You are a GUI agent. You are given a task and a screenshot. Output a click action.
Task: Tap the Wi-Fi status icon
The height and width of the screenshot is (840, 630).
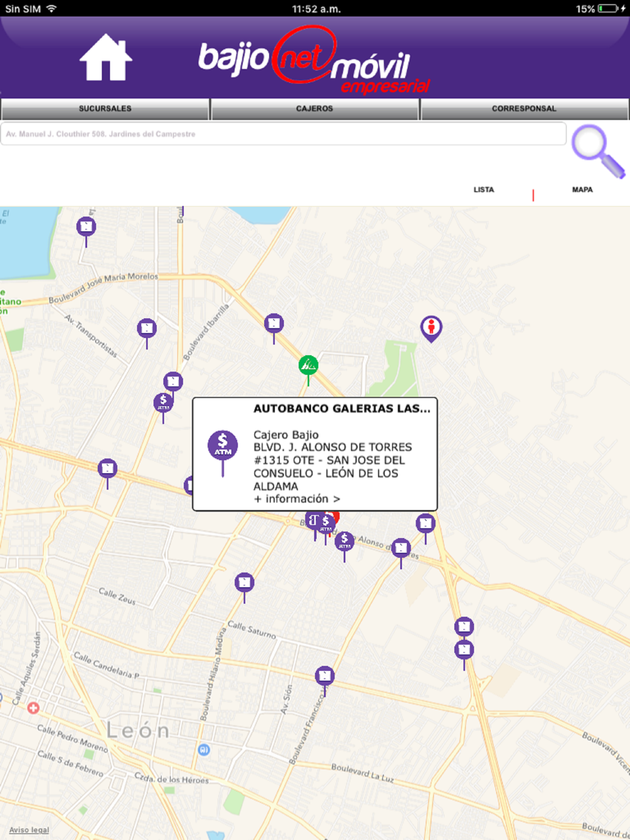[52, 9]
